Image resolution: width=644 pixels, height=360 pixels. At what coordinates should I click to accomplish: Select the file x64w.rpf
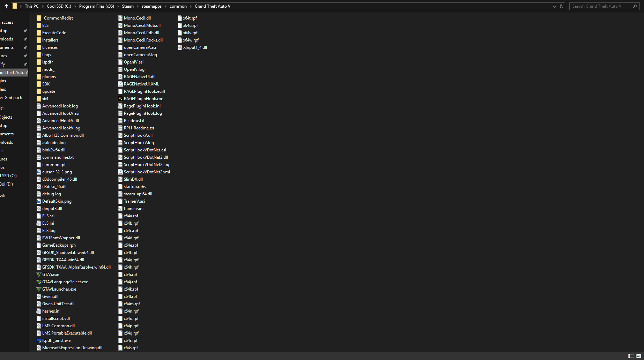[191, 40]
